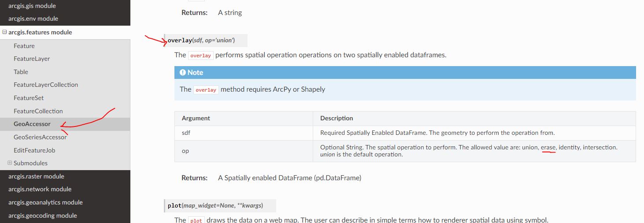This screenshot has height=223, width=644.
Task: Expand the Submodules tree node
Action: [x=10, y=163]
